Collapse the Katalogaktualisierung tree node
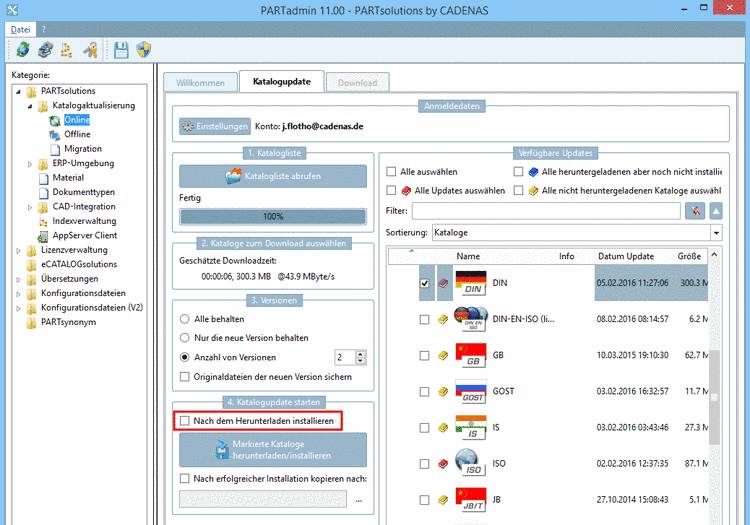Image resolution: width=750 pixels, height=525 pixels. (x=30, y=106)
